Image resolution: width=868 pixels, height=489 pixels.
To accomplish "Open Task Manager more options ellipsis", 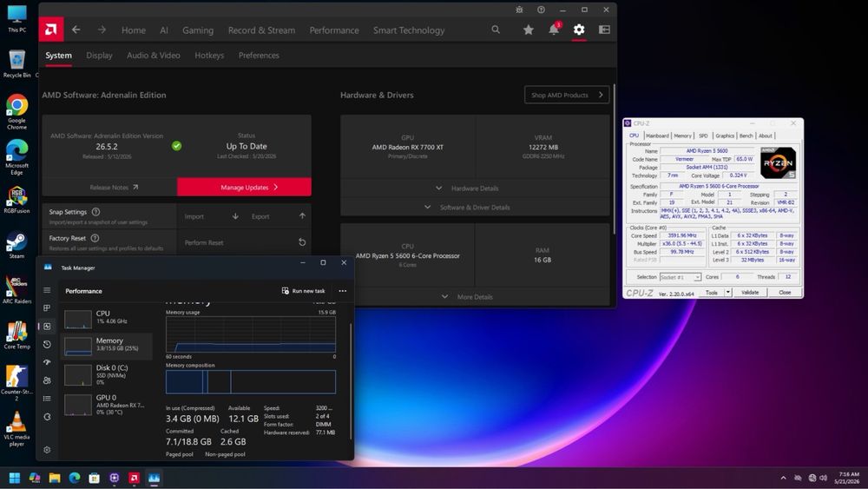I will click(343, 291).
